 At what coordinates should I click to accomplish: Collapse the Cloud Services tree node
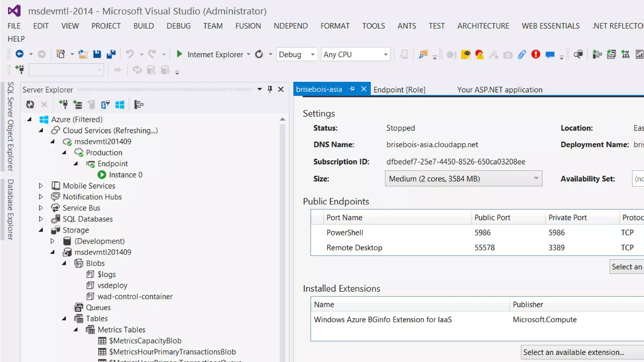(41, 130)
